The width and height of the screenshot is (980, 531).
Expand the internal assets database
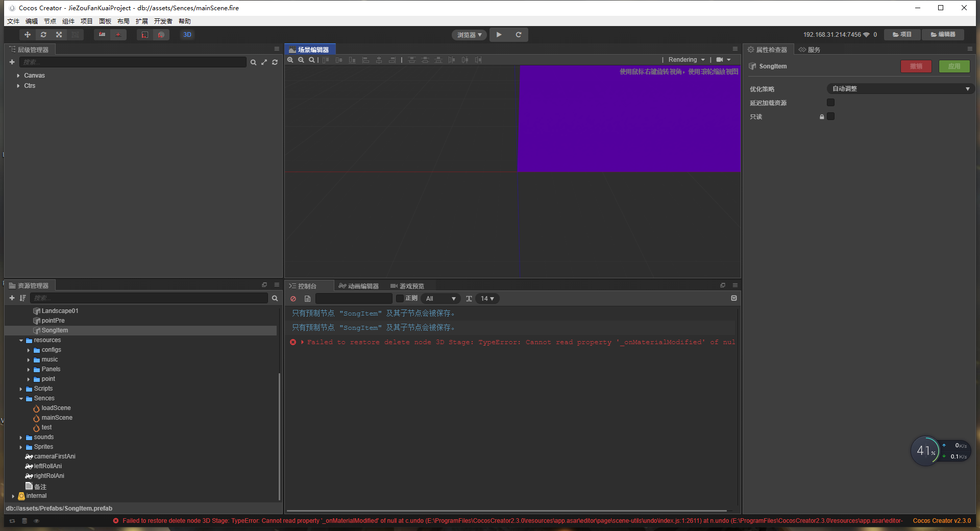pos(13,496)
